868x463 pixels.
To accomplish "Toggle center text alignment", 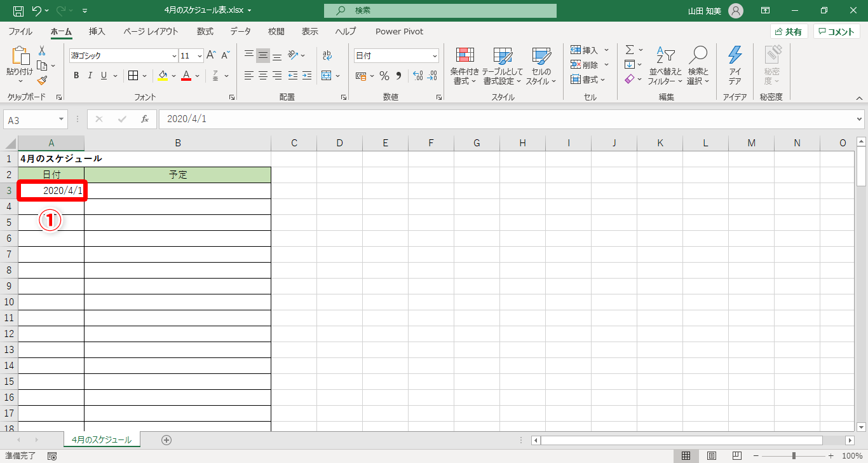I will [x=263, y=76].
